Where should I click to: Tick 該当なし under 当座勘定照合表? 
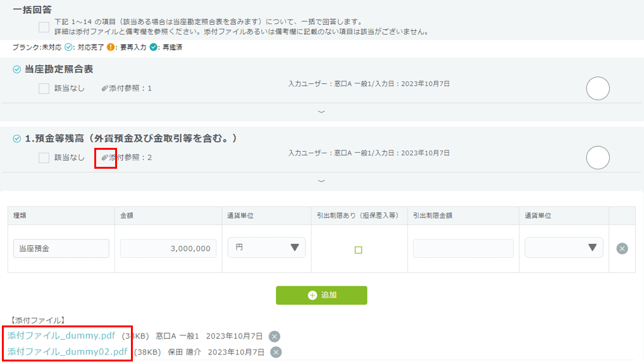click(44, 88)
